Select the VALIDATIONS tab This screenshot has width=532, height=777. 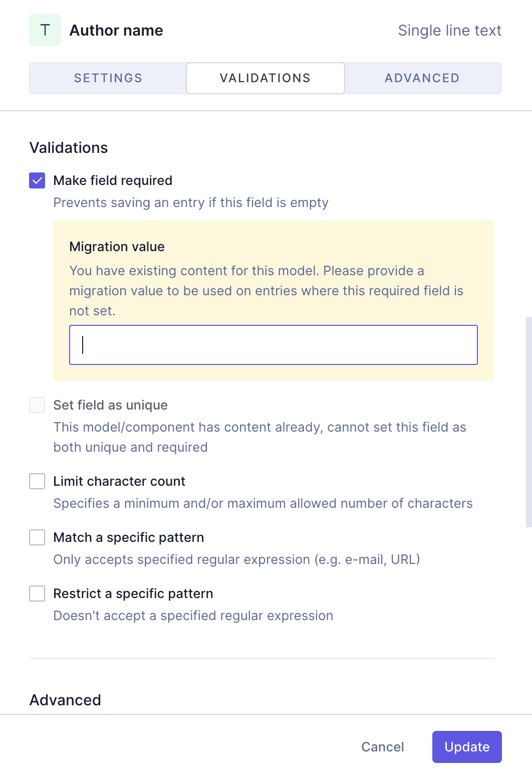click(x=265, y=78)
